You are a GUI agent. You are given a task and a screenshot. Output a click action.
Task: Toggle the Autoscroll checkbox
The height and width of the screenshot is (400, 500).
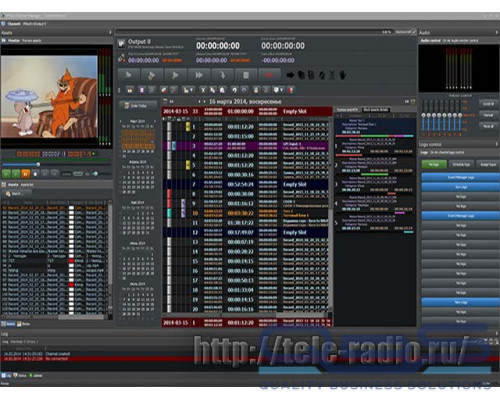[414, 32]
